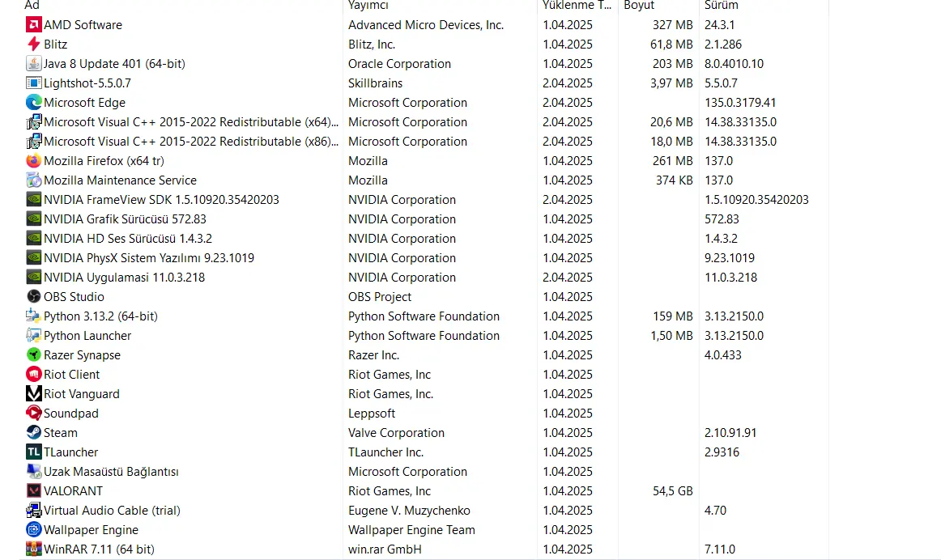Click the NVIDIA Uygulamasi icon
This screenshot has width=941, height=560.
[x=34, y=277]
